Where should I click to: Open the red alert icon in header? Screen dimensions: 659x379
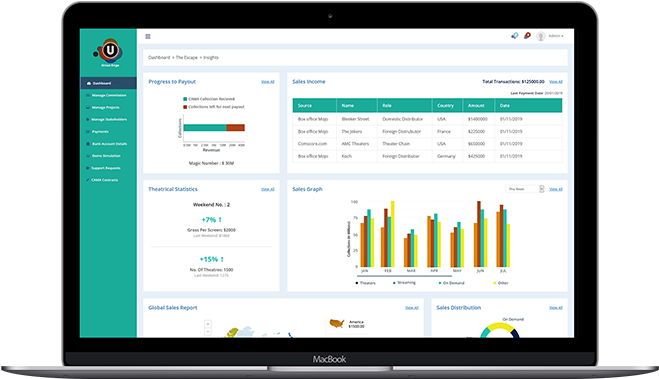click(527, 36)
